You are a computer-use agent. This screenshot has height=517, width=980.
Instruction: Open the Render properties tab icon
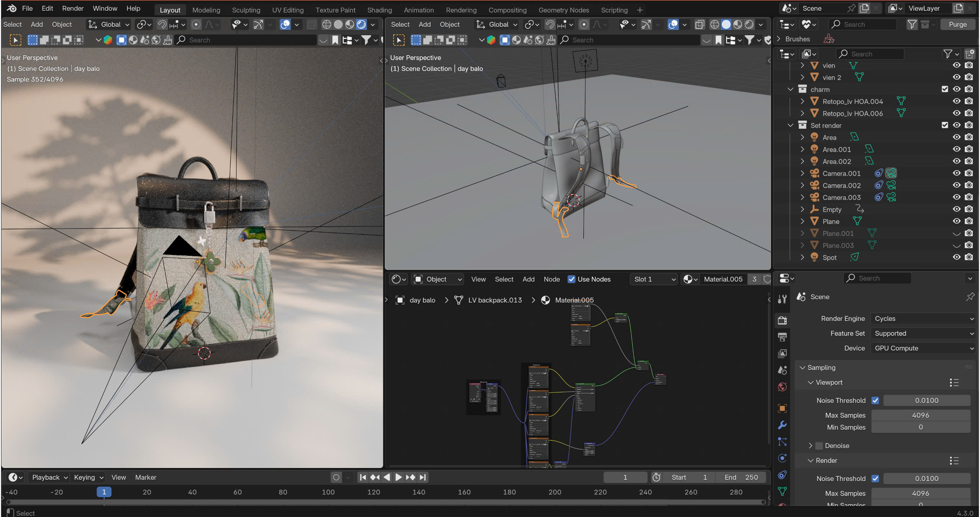pyautogui.click(x=782, y=320)
